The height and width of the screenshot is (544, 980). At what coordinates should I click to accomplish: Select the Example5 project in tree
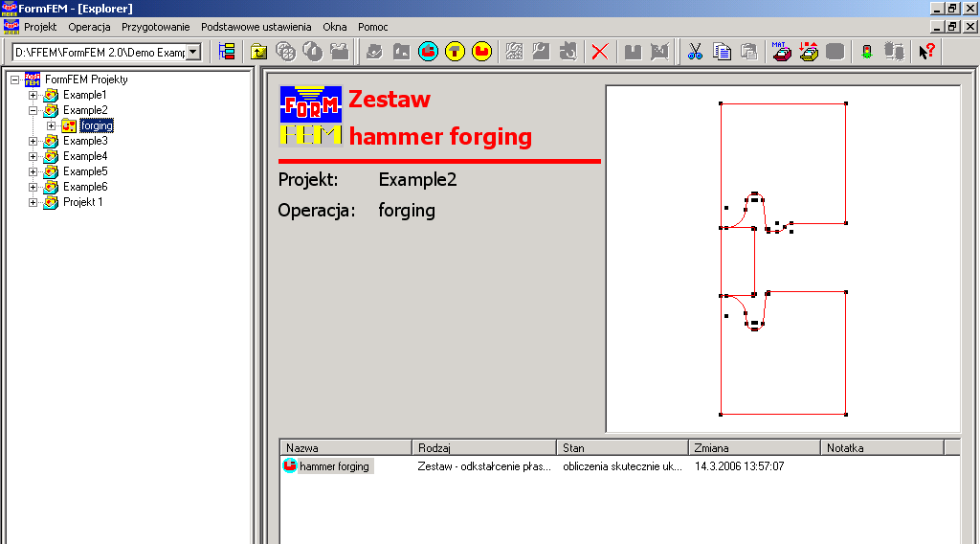point(85,171)
